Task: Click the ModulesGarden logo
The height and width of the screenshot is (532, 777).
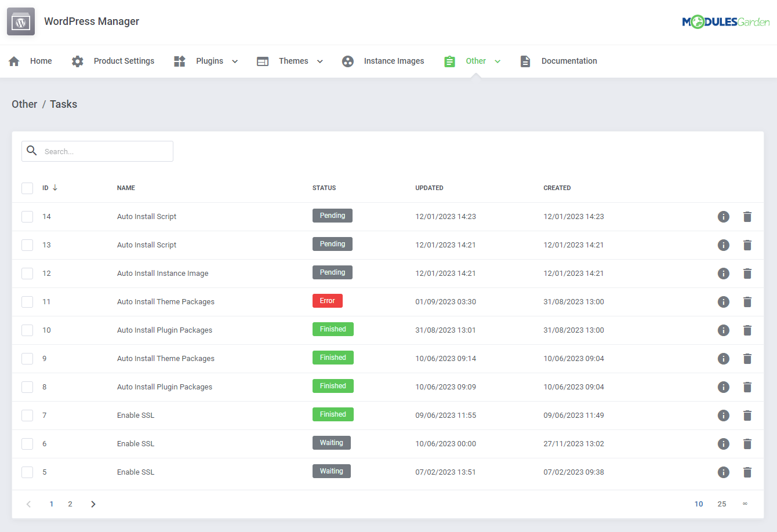Action: 725,22
